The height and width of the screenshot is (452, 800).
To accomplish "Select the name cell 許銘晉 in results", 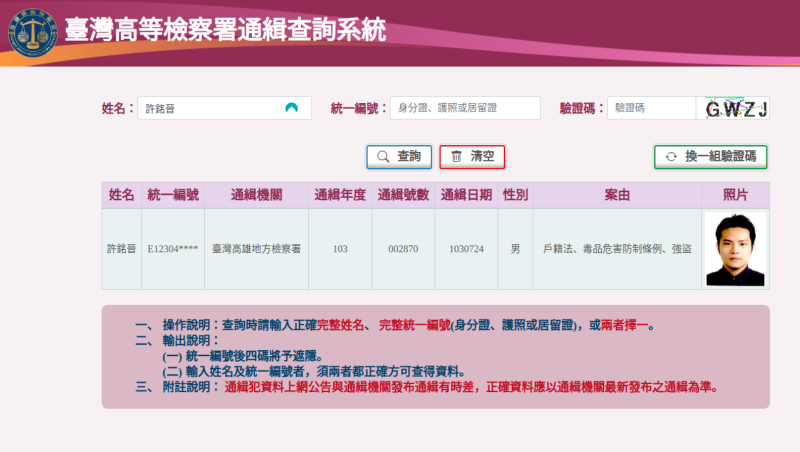I will (121, 249).
